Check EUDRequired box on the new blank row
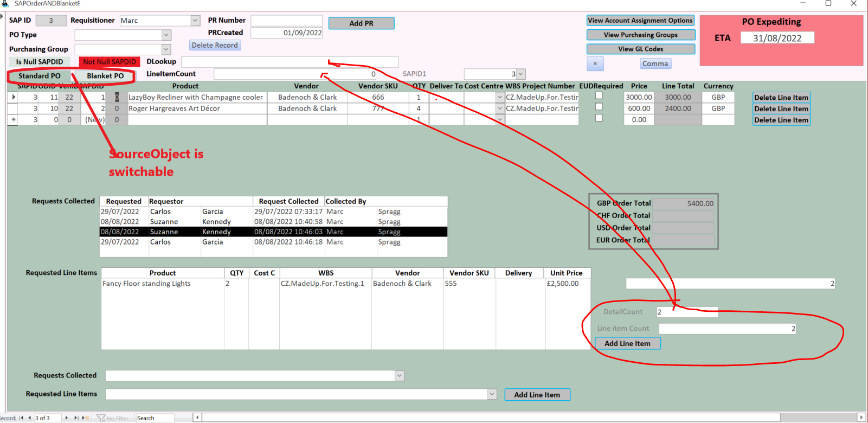 coord(599,118)
